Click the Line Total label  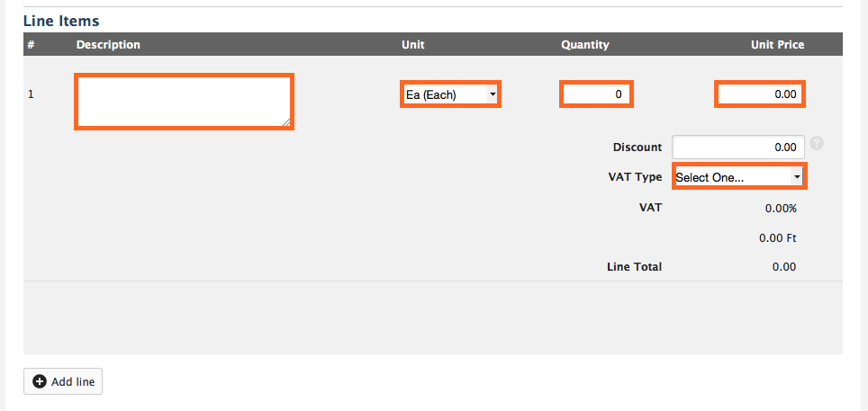[635, 266]
